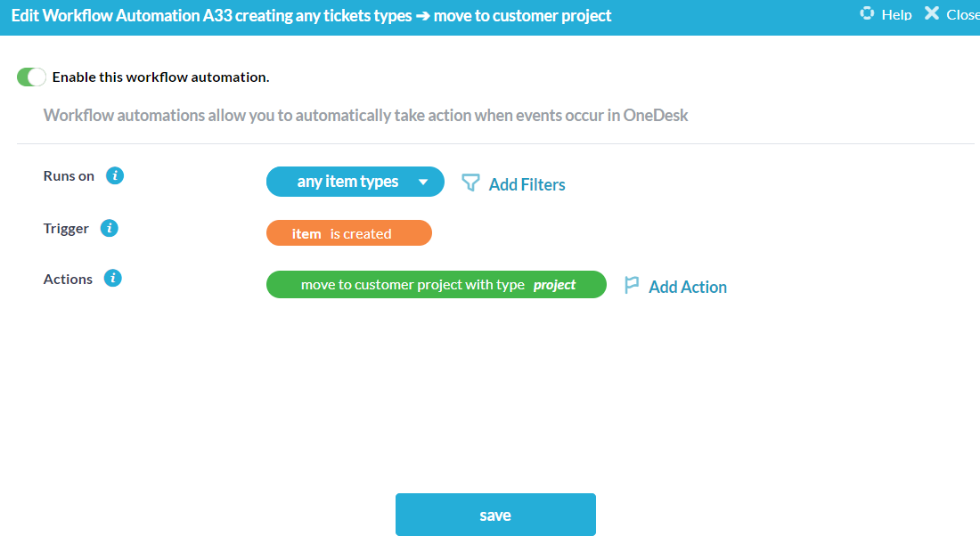Click the green move to customer project action

click(x=412, y=285)
